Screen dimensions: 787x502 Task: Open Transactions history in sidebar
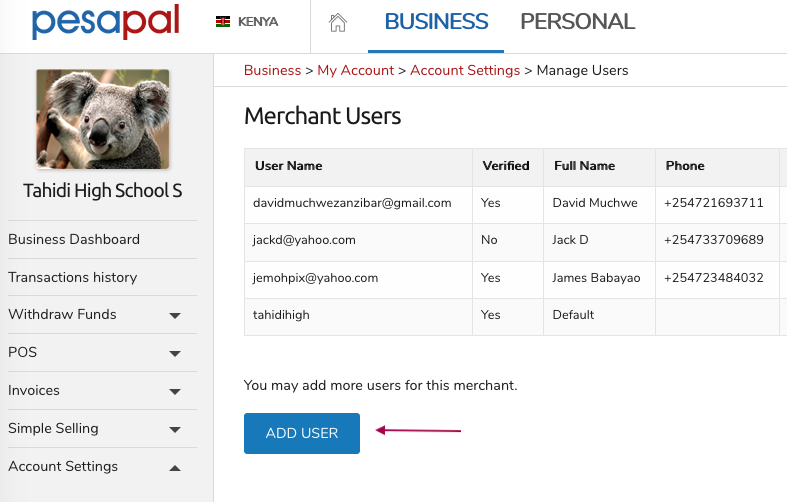pos(73,277)
